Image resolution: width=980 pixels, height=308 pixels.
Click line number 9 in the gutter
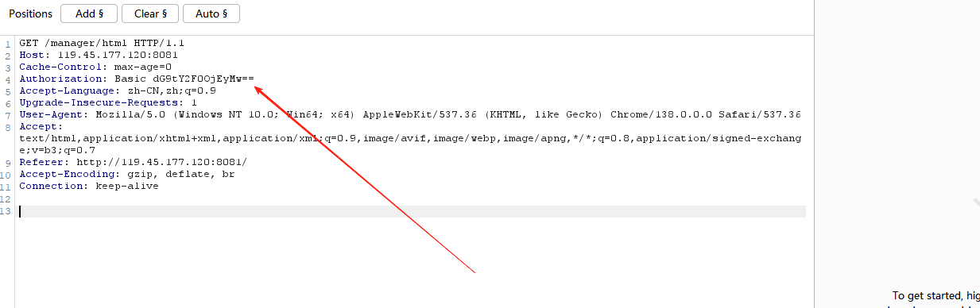pos(7,163)
